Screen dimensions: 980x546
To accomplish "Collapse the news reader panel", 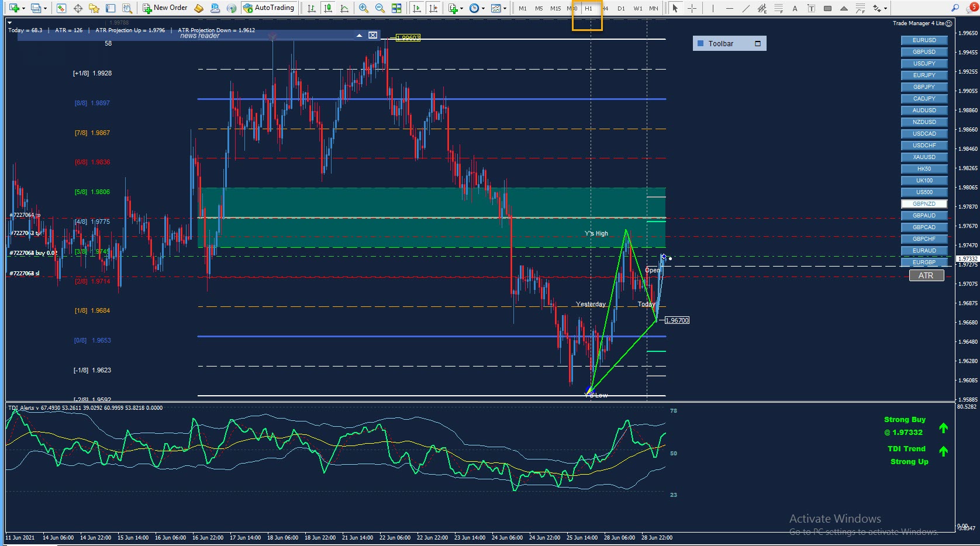I will pyautogui.click(x=359, y=36).
